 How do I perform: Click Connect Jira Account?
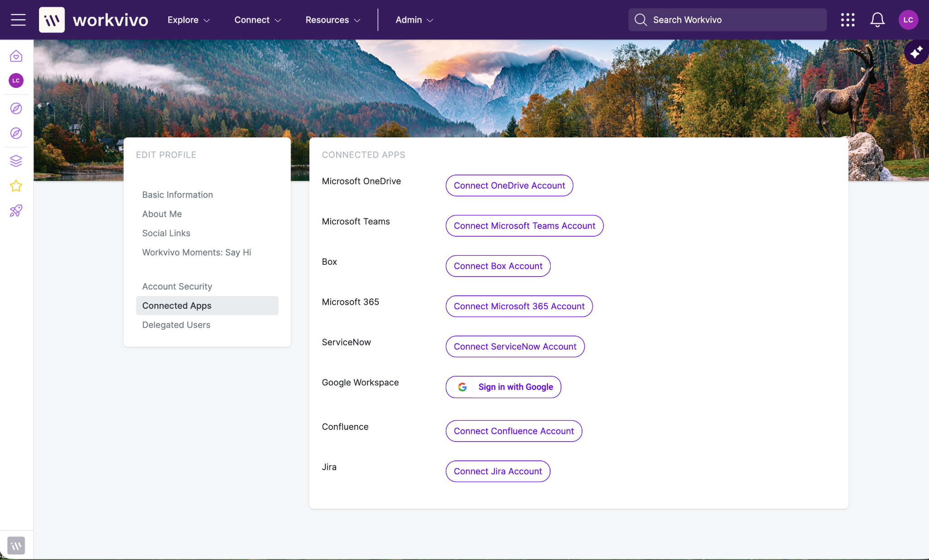(x=498, y=472)
